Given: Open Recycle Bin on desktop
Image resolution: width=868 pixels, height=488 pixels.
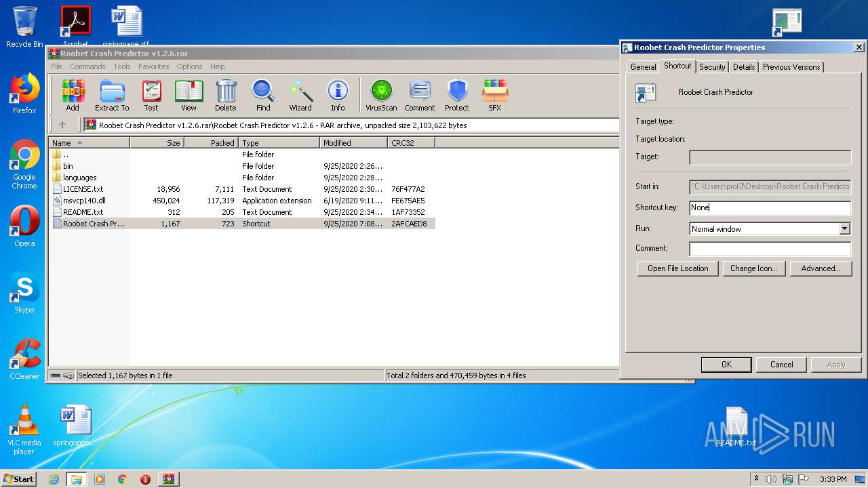Looking at the screenshot, I should (x=24, y=27).
